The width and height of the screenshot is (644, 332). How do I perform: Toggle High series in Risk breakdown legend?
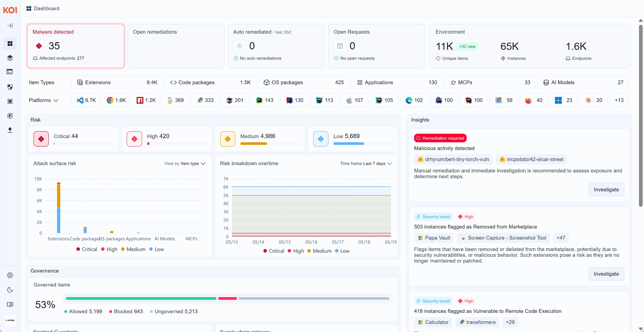pos(296,251)
